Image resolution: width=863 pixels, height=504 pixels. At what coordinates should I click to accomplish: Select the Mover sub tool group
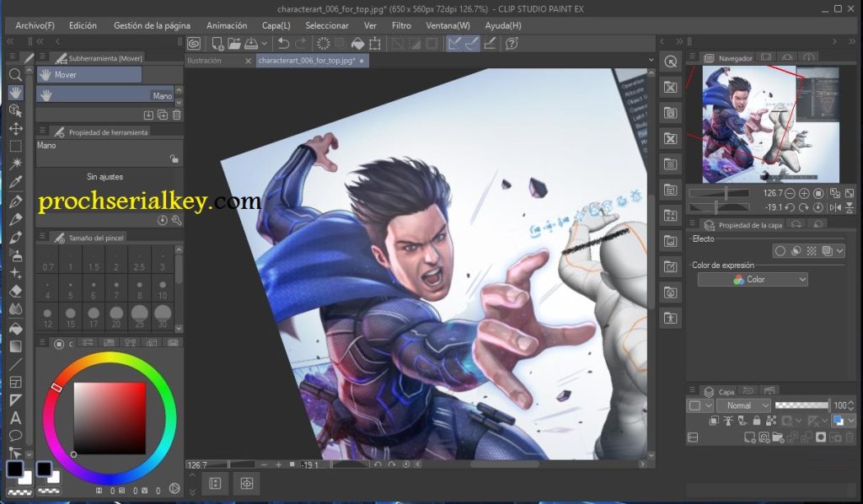(x=89, y=74)
